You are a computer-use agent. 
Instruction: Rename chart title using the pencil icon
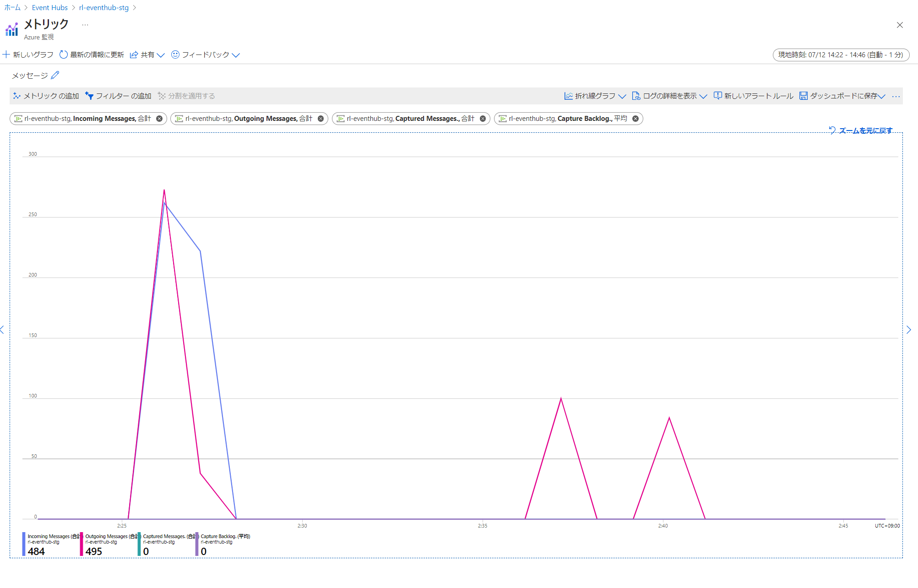(56, 75)
